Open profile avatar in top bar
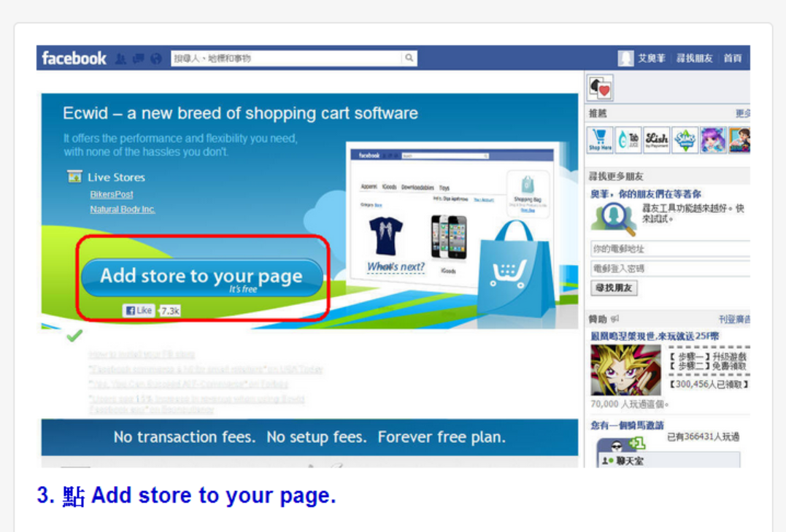The height and width of the screenshot is (532, 786). [625, 58]
